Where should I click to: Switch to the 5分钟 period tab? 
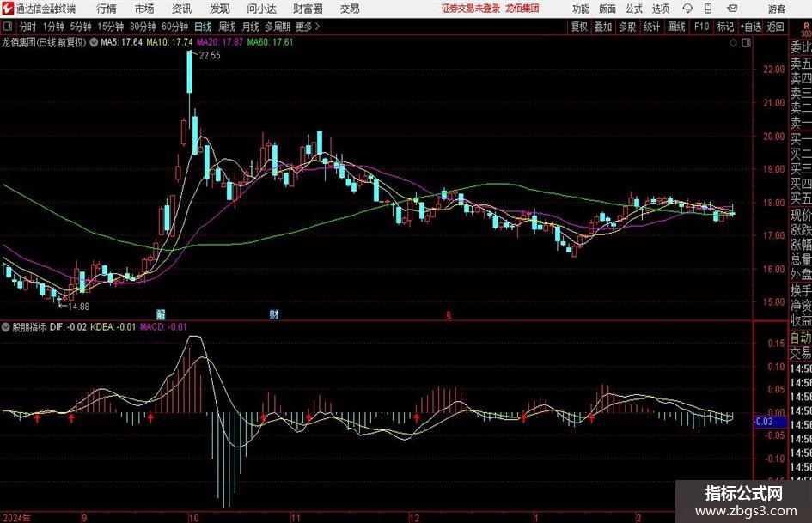(x=80, y=27)
